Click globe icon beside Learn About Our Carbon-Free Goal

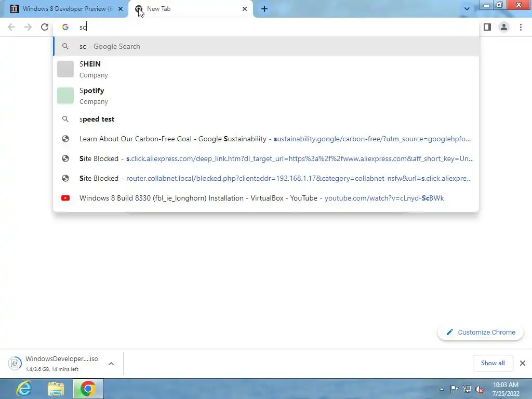click(x=65, y=139)
